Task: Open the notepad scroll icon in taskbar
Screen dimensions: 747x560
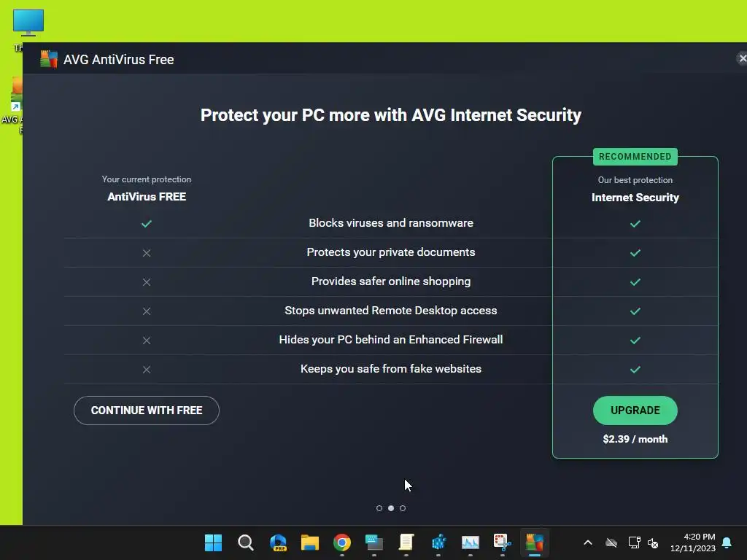Action: 406,542
